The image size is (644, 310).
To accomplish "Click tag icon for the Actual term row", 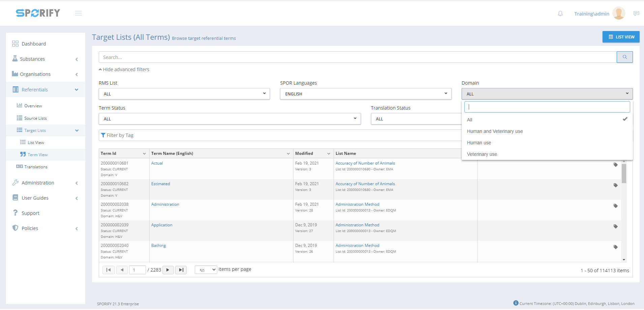I will 615,165.
